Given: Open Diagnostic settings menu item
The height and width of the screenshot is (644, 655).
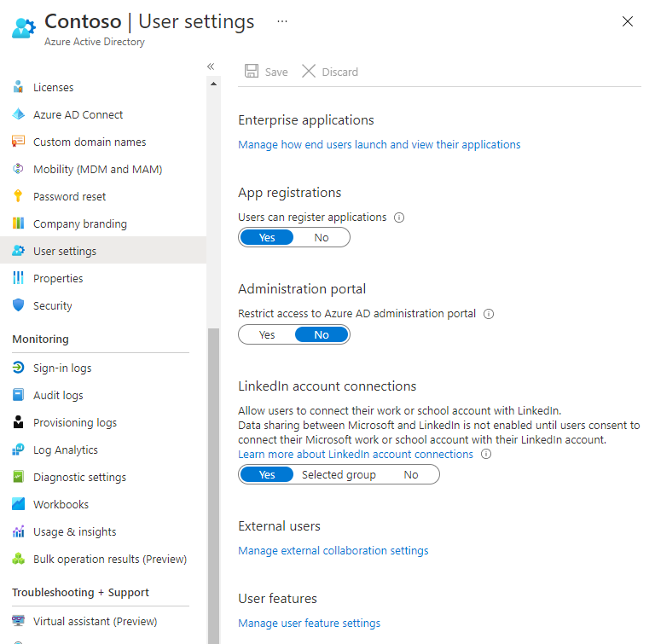Looking at the screenshot, I should click(79, 477).
